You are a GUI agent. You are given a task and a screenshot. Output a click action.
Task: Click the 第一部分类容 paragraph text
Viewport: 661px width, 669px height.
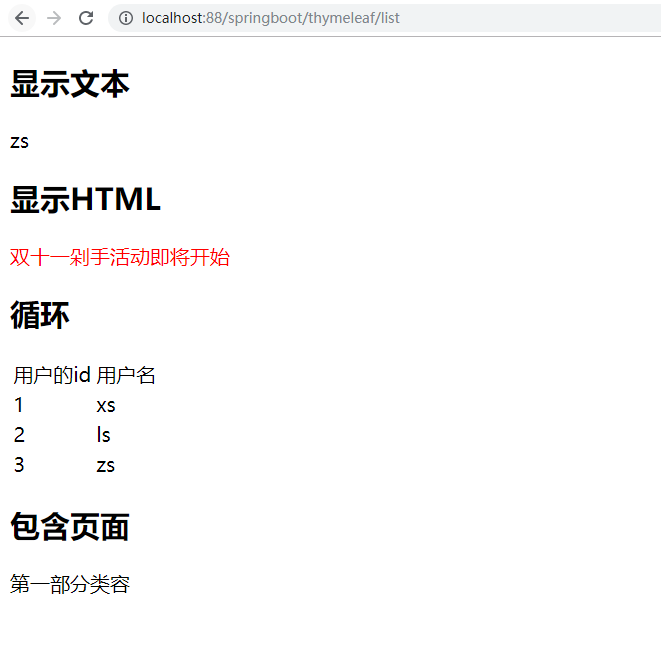coord(70,585)
